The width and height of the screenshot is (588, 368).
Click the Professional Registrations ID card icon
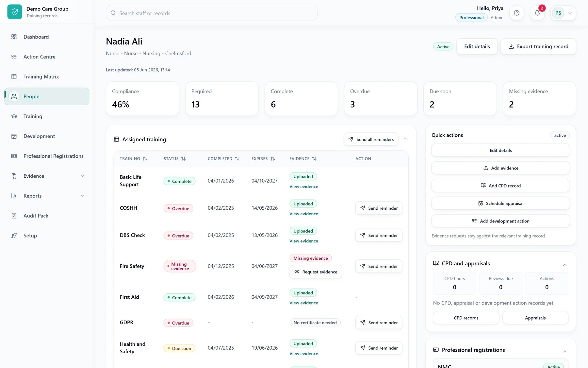tap(14, 156)
